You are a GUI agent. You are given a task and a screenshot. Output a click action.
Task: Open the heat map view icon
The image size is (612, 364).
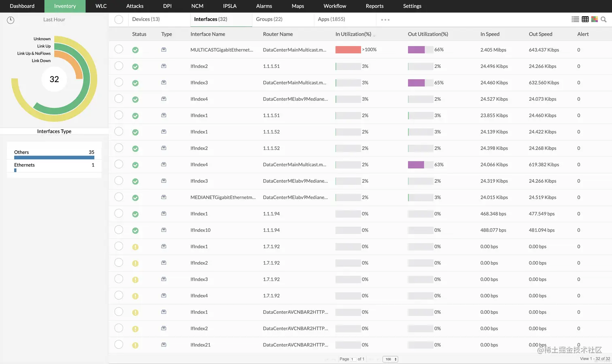(x=595, y=19)
